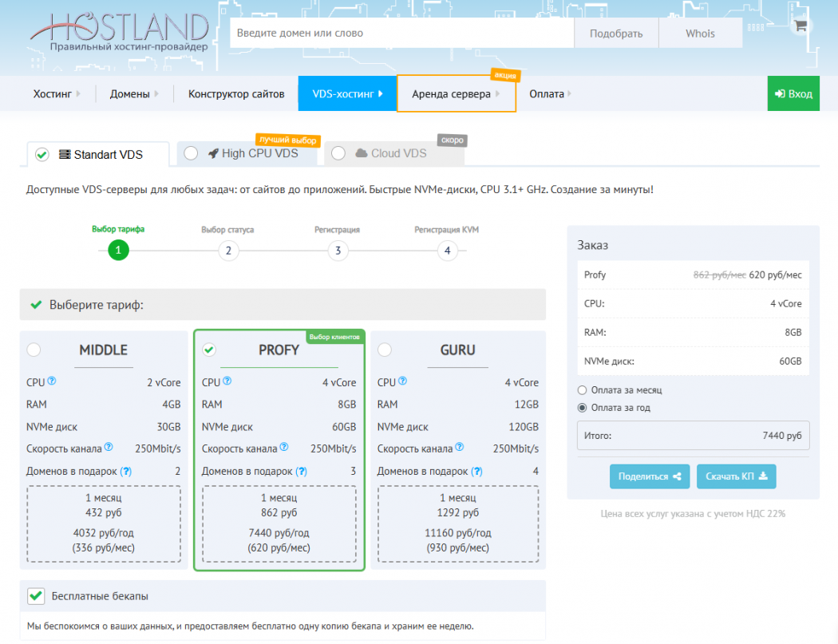The image size is (838, 644).
Task: Click the domain search input field
Action: (401, 34)
